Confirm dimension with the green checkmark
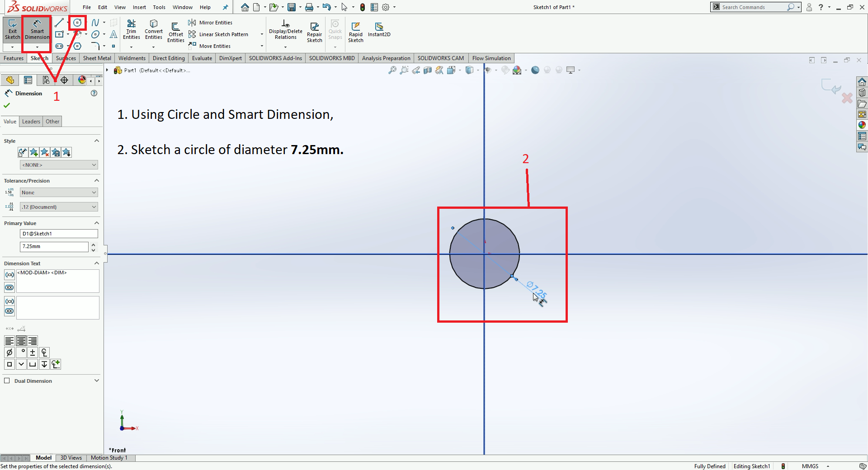 point(7,105)
